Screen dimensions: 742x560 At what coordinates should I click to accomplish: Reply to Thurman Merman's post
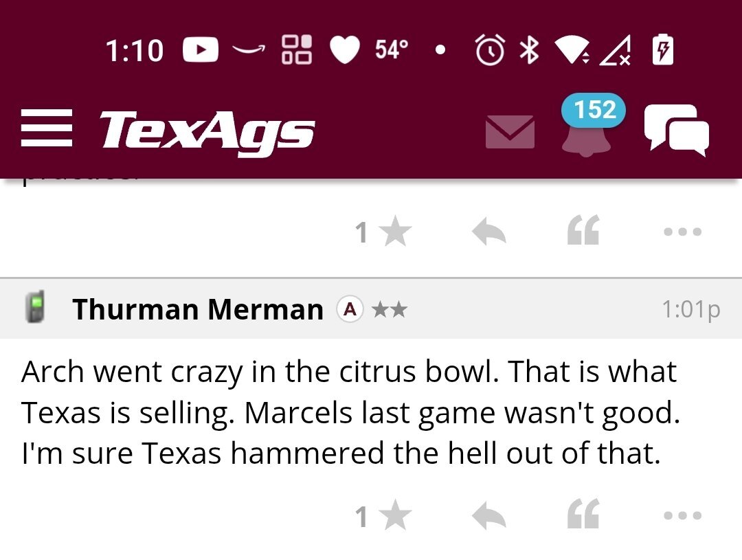click(489, 516)
